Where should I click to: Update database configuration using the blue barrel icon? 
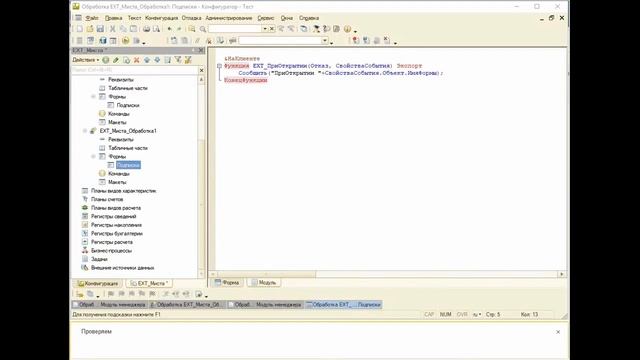click(x=103, y=40)
